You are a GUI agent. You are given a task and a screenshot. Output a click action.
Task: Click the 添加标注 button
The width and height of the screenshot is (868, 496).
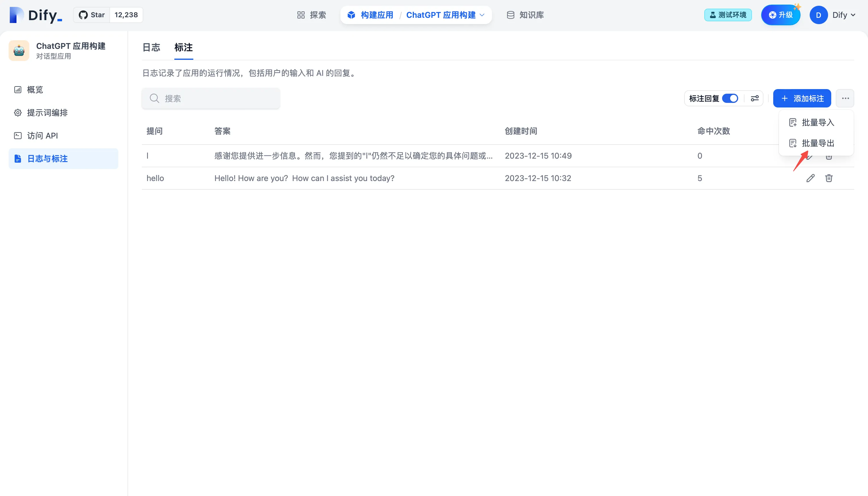click(802, 99)
